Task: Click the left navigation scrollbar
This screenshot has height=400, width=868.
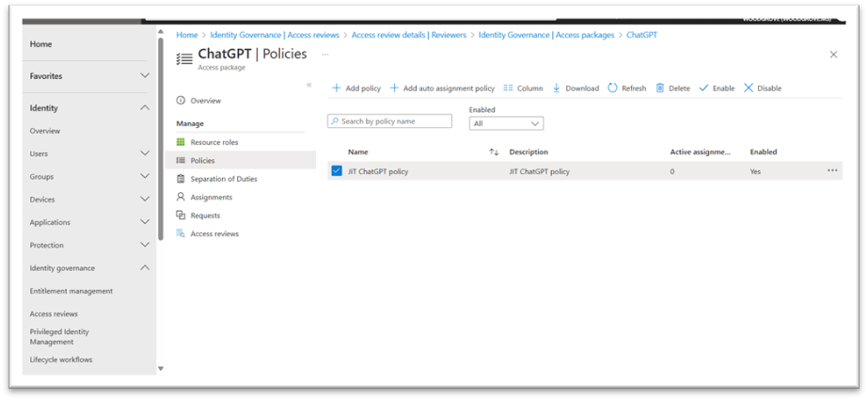Action: click(161, 138)
